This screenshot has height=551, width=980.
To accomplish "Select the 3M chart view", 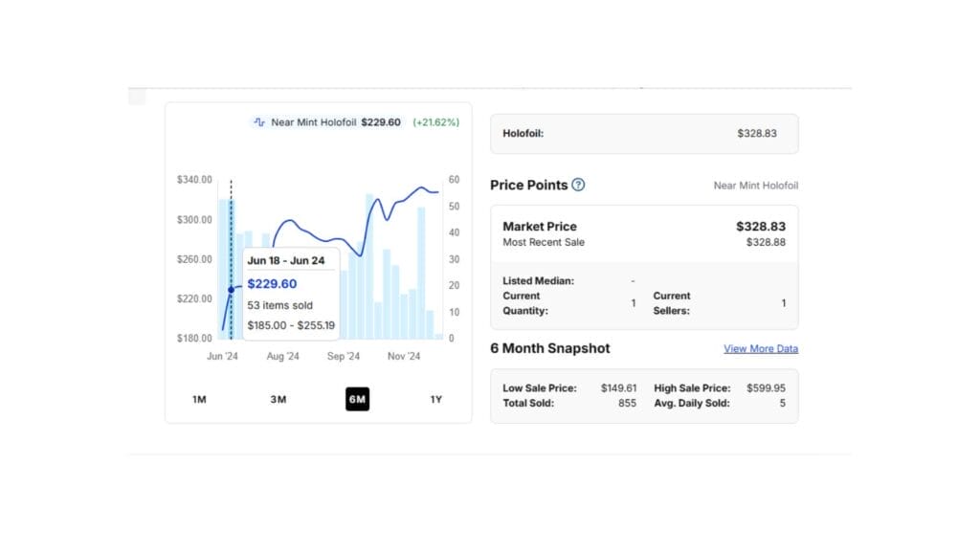I will [x=278, y=399].
